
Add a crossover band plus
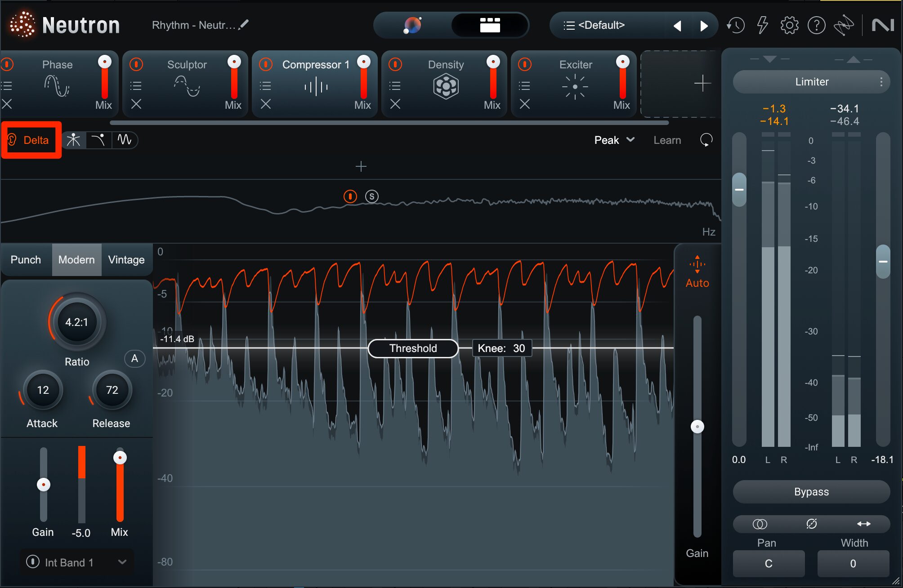coord(361,167)
